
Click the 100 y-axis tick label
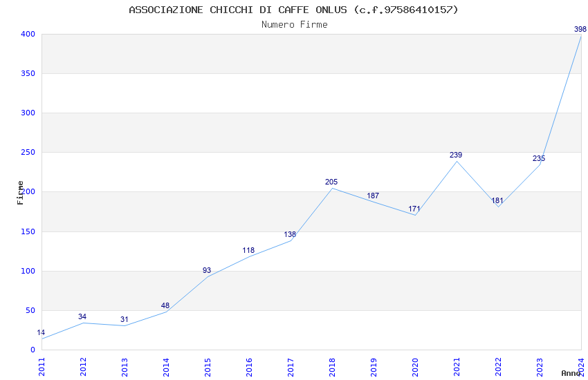pyautogui.click(x=28, y=271)
